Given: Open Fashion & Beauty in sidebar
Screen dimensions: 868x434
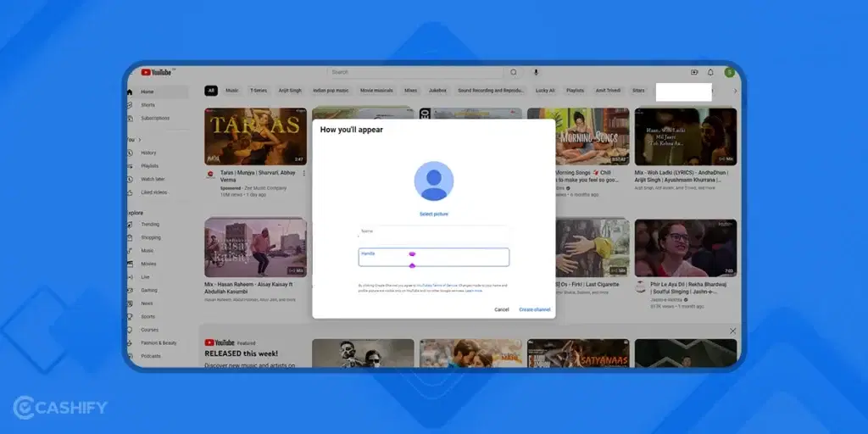Looking at the screenshot, I should click(158, 343).
